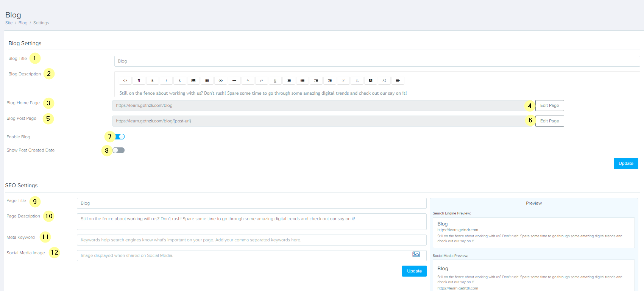Select the 'Blog Settings' section heading
The width and height of the screenshot is (644, 291).
[x=25, y=43]
